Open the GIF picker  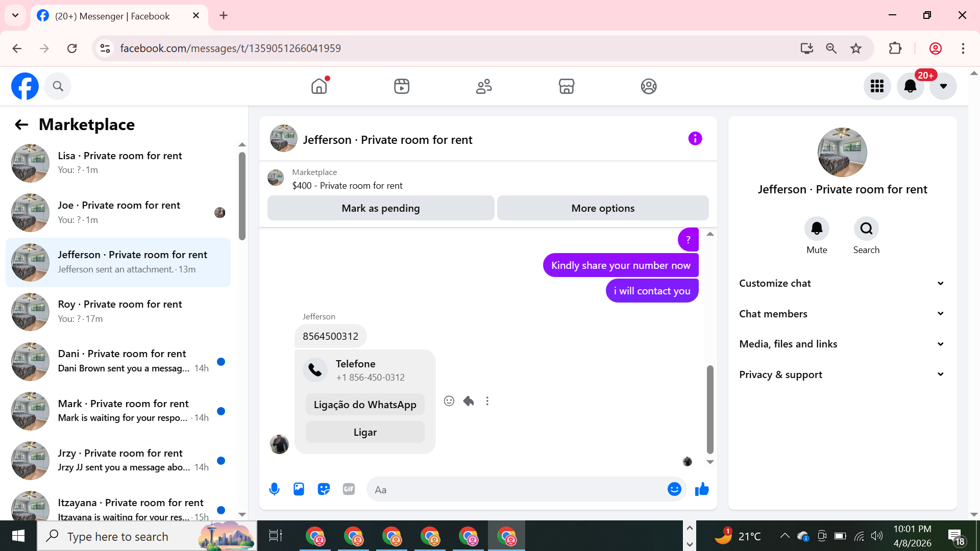click(349, 489)
